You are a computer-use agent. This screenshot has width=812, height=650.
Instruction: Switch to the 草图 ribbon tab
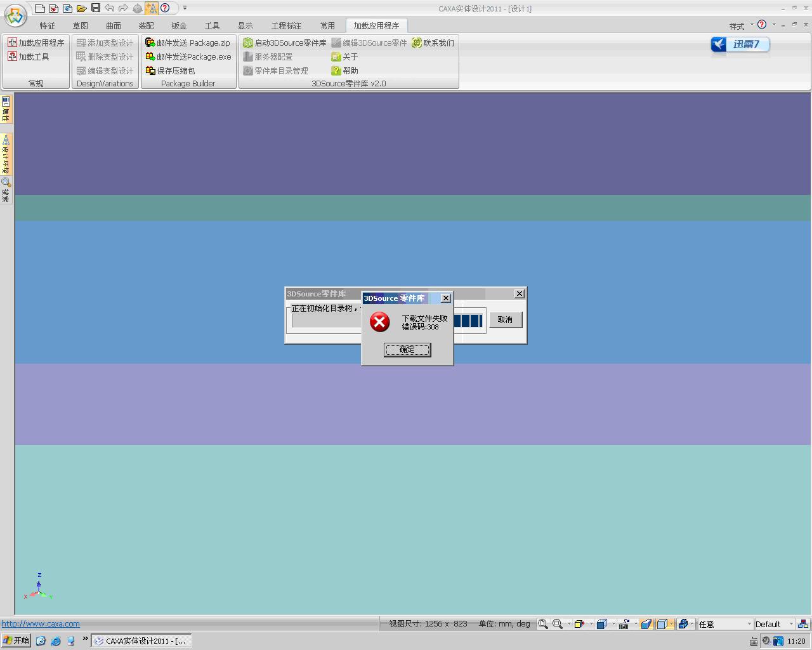(x=81, y=26)
